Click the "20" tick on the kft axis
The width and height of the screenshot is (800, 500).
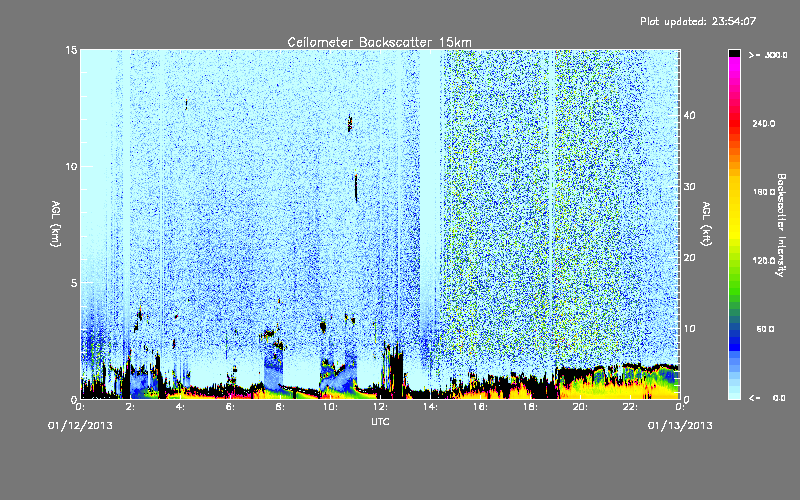689,258
